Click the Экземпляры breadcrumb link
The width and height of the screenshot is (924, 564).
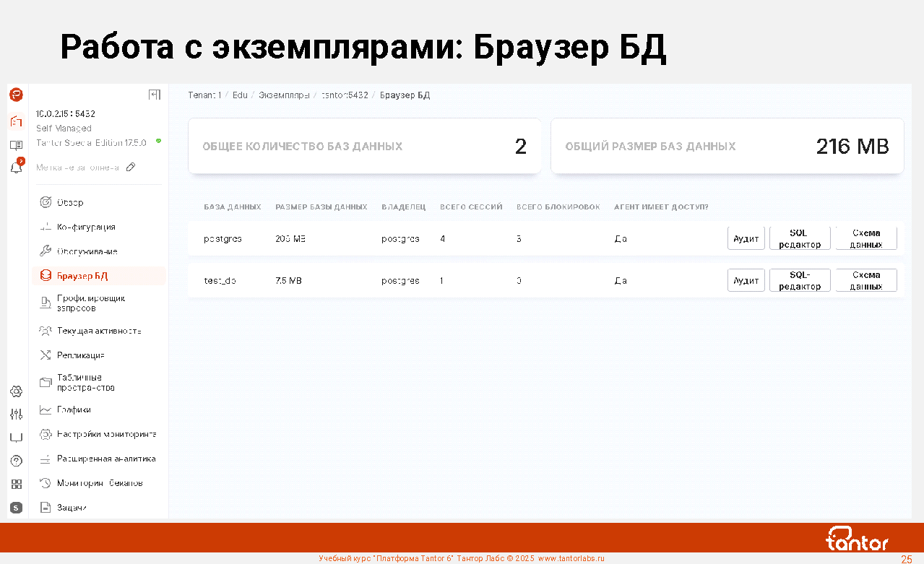click(x=284, y=95)
